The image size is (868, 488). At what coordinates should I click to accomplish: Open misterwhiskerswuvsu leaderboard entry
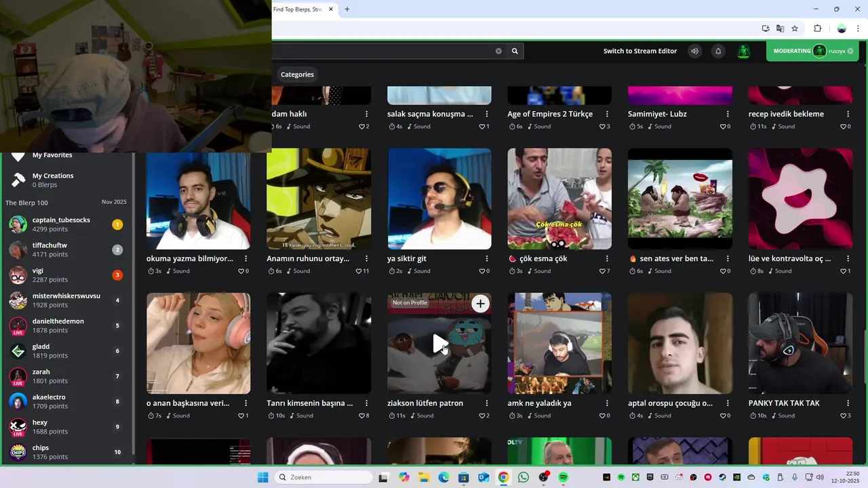point(66,300)
